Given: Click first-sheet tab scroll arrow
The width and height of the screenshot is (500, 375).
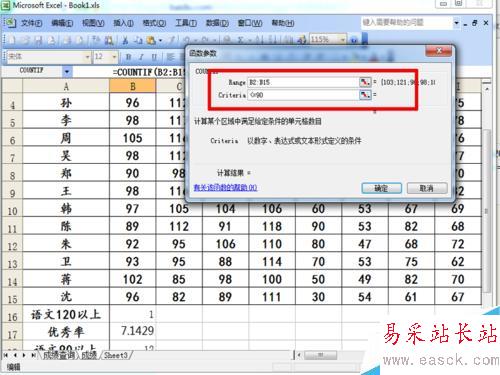Looking at the screenshot, I should pos(6,355).
